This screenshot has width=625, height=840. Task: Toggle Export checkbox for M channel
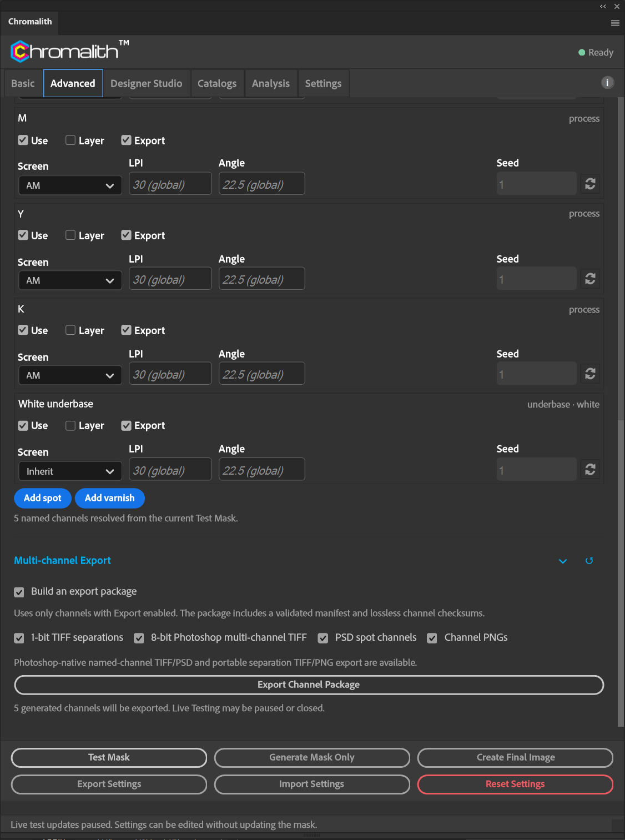126,140
